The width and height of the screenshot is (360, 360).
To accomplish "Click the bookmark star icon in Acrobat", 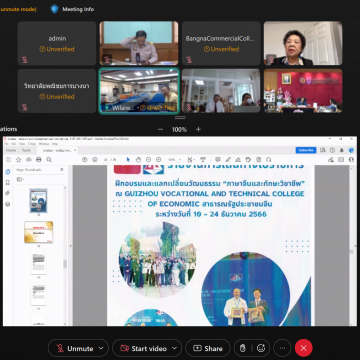I will (19, 160).
